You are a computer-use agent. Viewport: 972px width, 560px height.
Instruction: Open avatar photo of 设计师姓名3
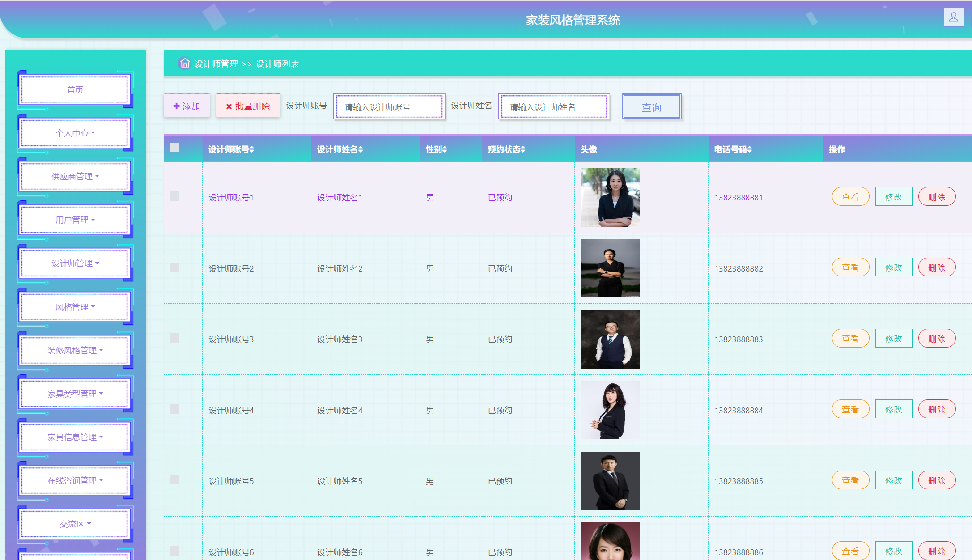coord(610,339)
